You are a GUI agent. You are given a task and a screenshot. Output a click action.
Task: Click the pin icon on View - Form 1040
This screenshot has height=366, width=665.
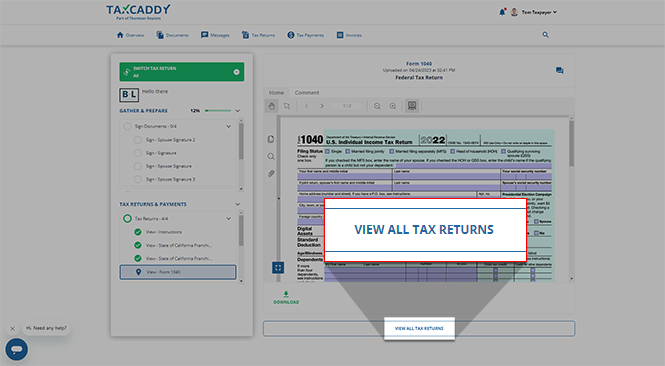pos(138,272)
